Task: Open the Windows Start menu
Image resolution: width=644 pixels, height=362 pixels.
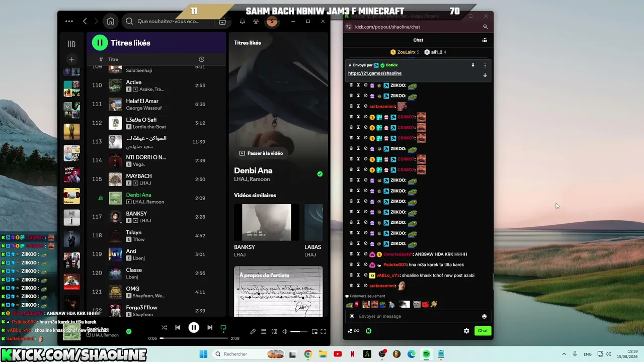Action: (x=203, y=354)
